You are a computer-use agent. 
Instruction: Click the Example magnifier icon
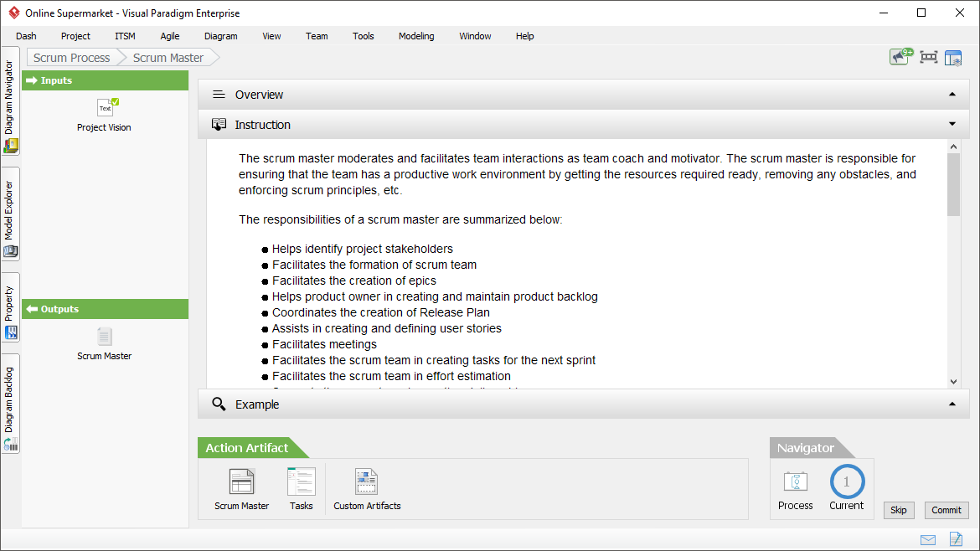pos(219,404)
